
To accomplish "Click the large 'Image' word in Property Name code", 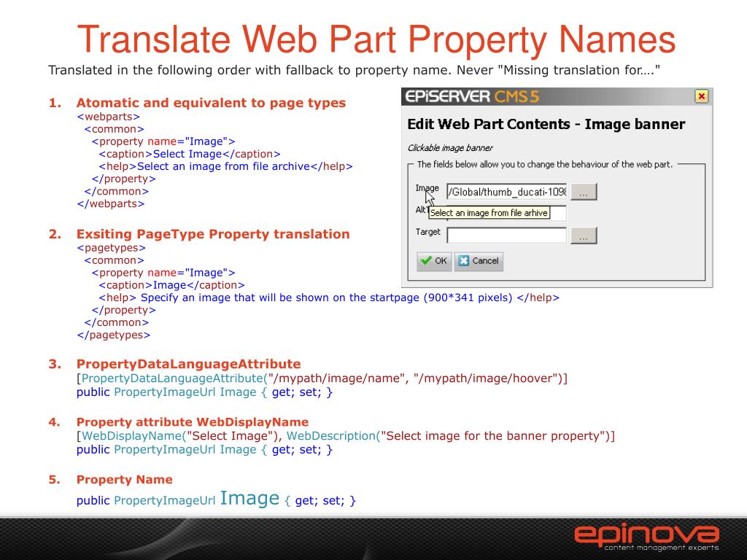I will (x=249, y=498).
